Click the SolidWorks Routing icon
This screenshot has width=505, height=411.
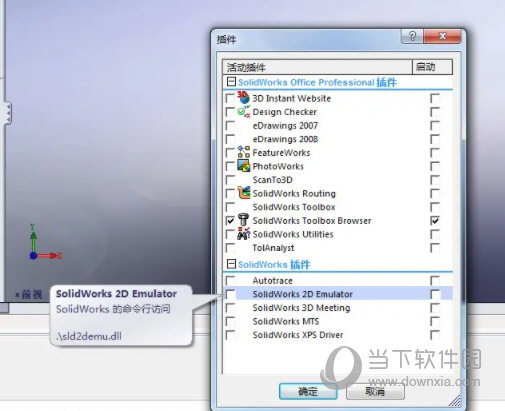[243, 193]
